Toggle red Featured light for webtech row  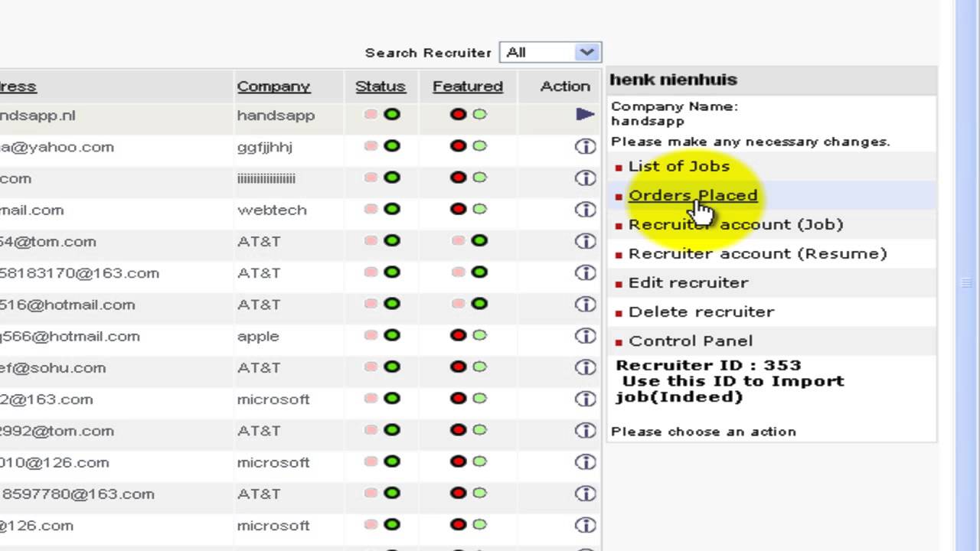click(x=459, y=209)
